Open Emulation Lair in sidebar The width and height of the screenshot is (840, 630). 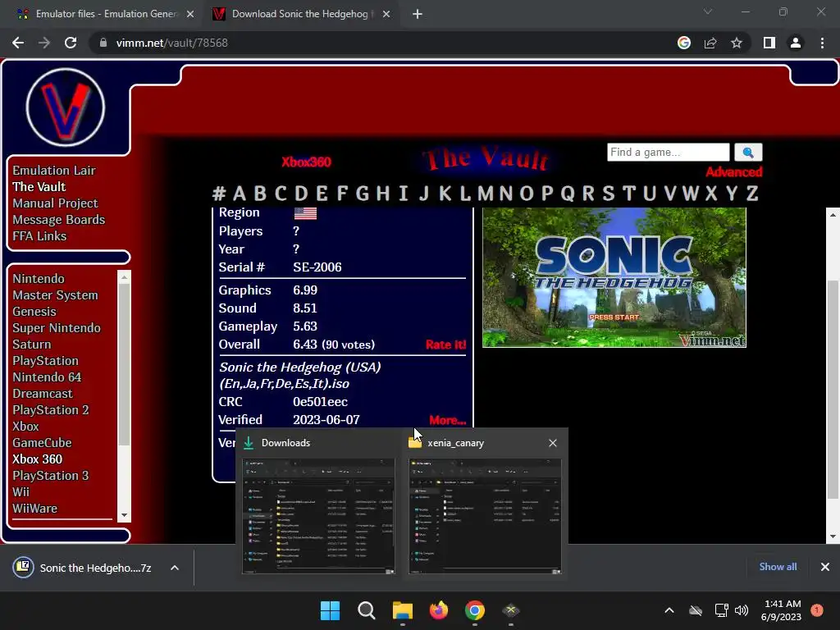pos(54,171)
